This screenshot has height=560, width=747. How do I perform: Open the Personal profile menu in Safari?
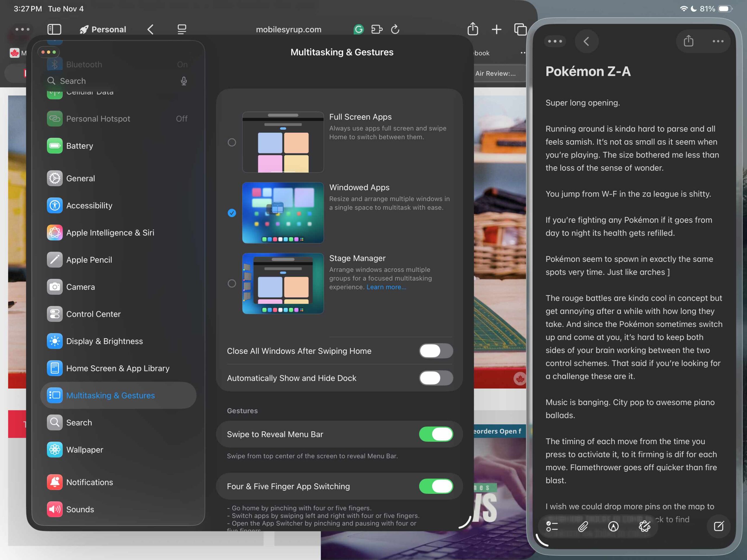coord(103,29)
